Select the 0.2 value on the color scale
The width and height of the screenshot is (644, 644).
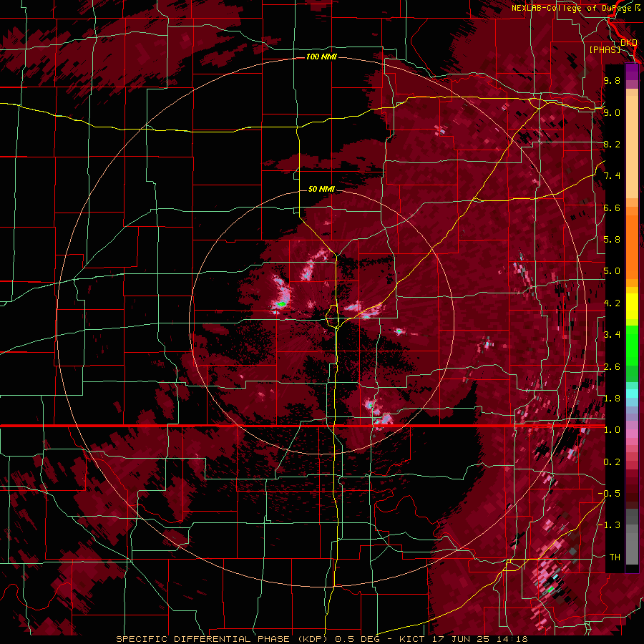pos(612,462)
